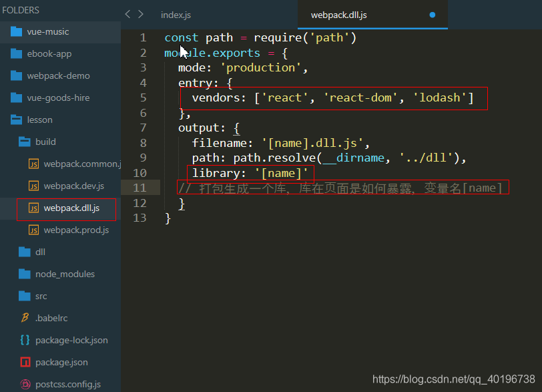Click the folder icon next to node_modules
Image resolution: width=542 pixels, height=392 pixels.
click(x=24, y=274)
